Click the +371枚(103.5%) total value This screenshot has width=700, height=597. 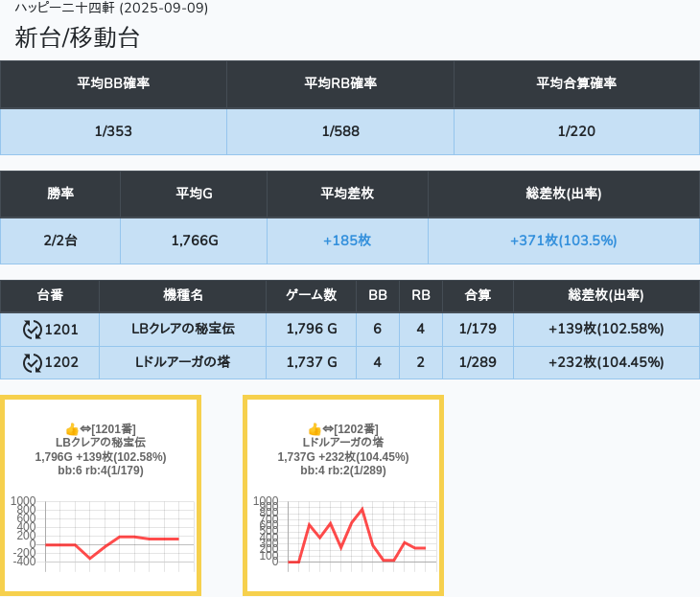[563, 241]
